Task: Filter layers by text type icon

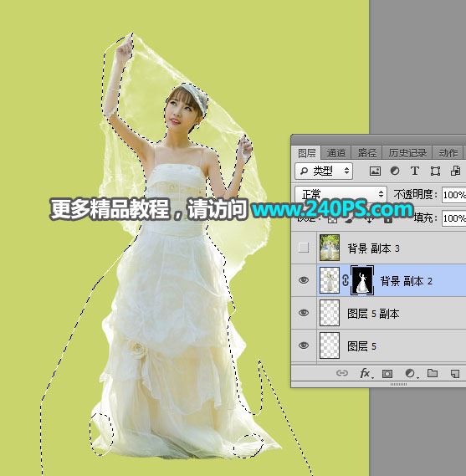Action: 415,171
